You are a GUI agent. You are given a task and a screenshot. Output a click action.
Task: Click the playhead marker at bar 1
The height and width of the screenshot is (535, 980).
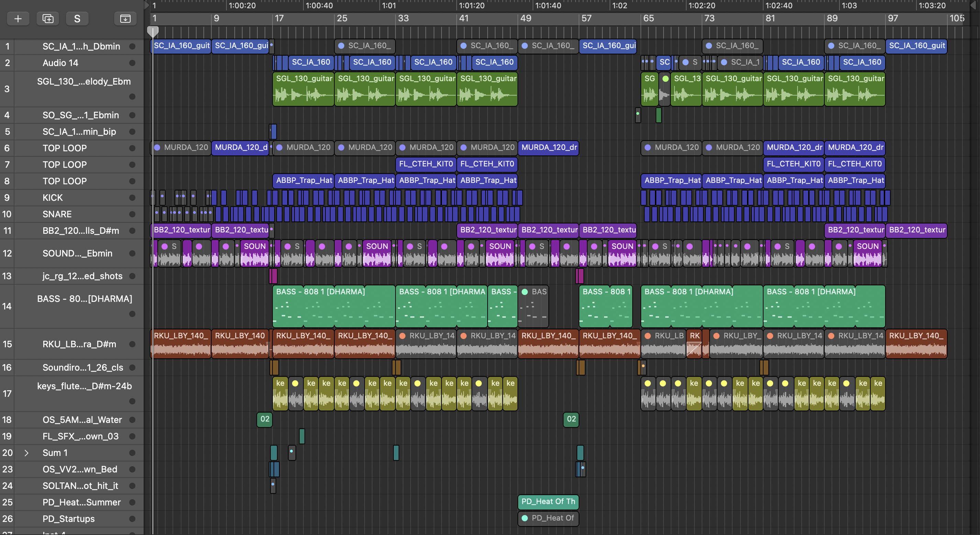[153, 31]
